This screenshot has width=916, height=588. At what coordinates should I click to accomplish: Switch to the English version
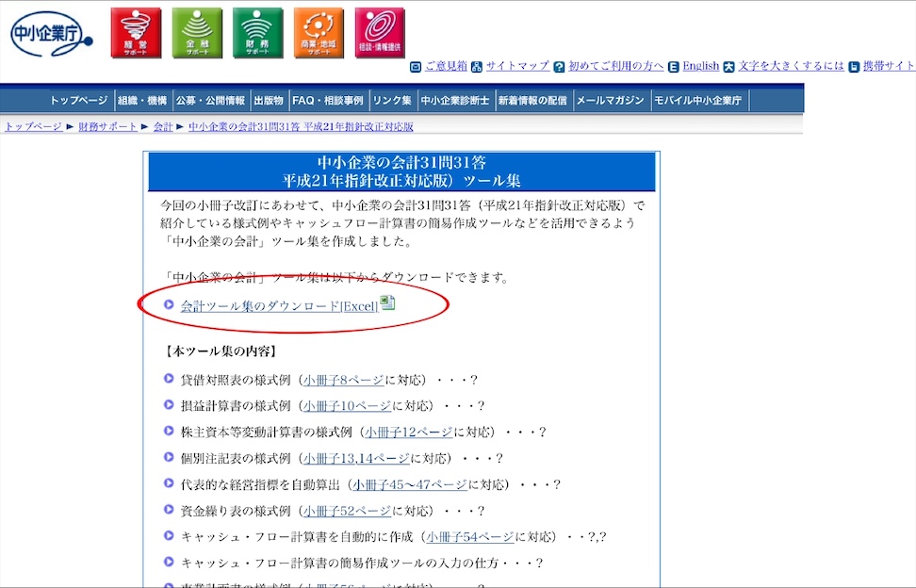(x=701, y=66)
